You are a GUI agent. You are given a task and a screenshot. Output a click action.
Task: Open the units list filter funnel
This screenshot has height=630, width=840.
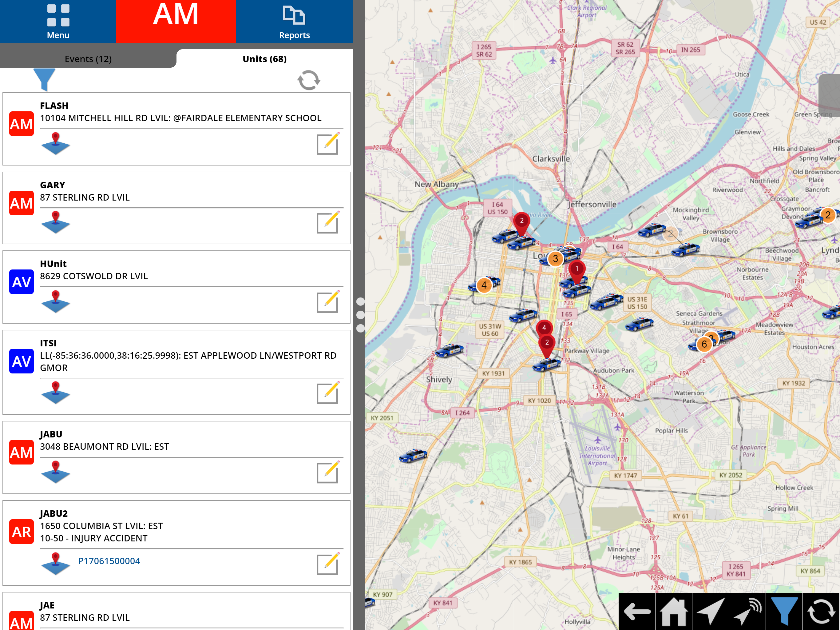pyautogui.click(x=45, y=79)
